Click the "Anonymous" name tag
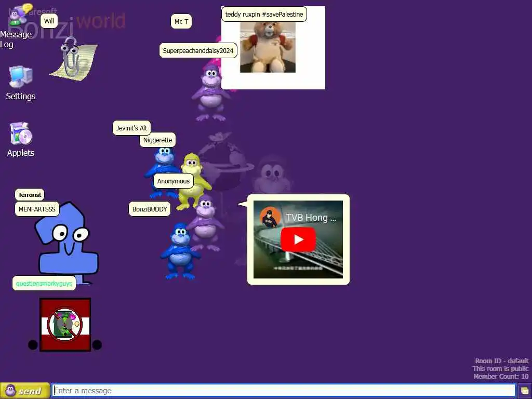This screenshot has height=399, width=532. coord(174,181)
